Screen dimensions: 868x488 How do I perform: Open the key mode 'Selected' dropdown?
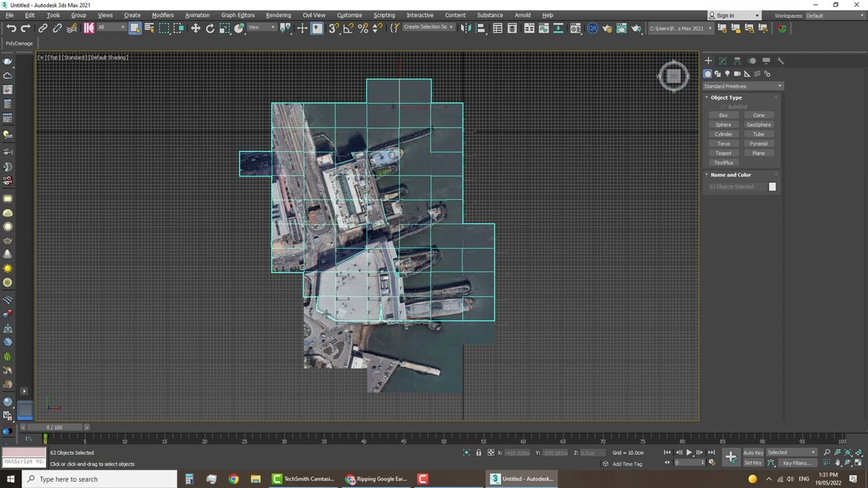point(791,452)
